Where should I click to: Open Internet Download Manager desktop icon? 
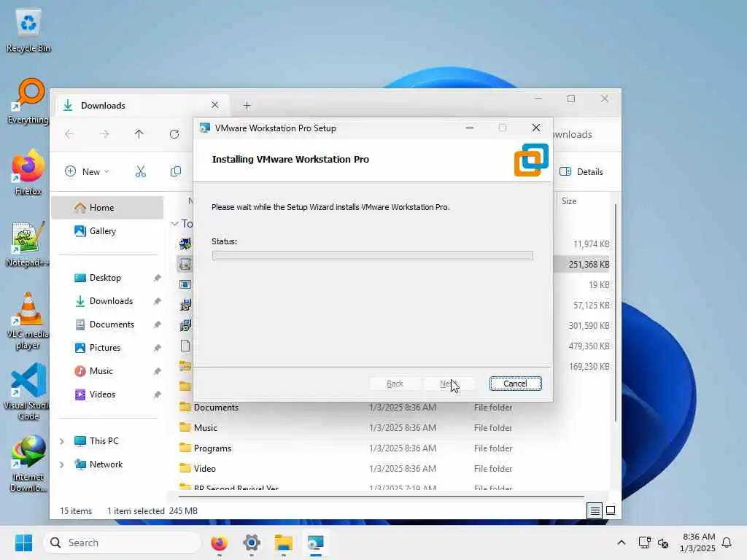point(28,463)
